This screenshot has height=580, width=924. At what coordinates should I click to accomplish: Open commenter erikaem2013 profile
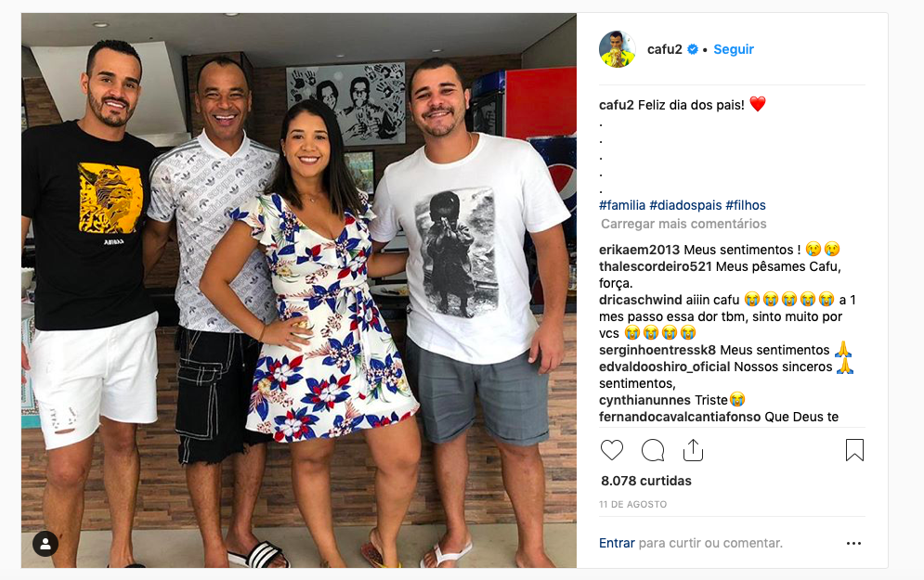pos(640,250)
